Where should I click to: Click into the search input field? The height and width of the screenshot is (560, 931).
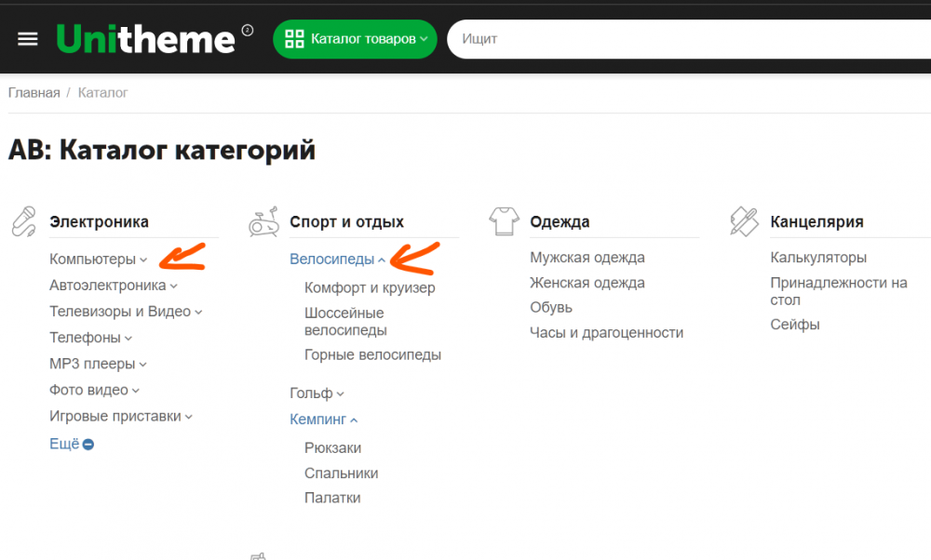689,39
